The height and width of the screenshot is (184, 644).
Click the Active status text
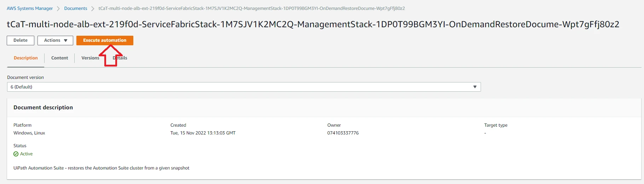(26, 154)
